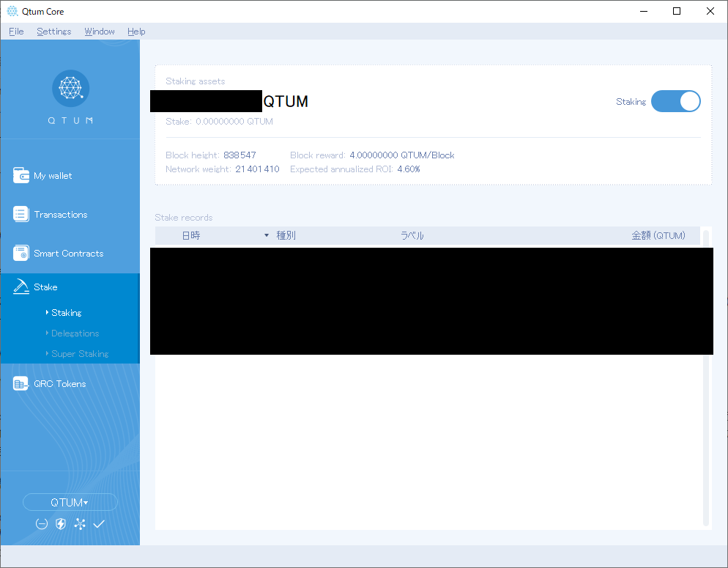728x568 pixels.
Task: Click the Stake records heading
Action: click(183, 218)
